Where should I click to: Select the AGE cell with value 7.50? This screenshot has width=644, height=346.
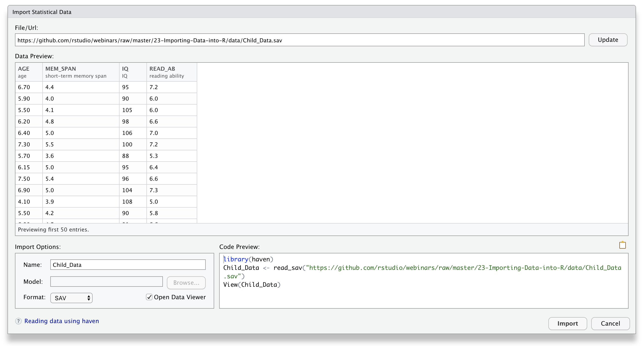pos(29,179)
